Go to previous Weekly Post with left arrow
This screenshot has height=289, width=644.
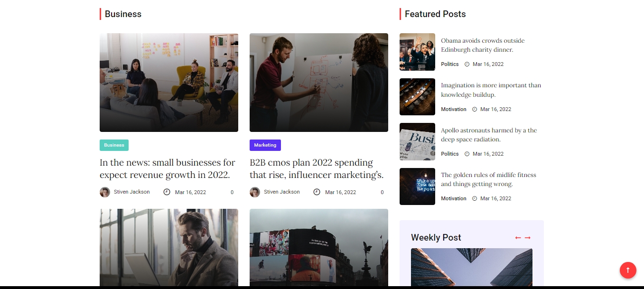pyautogui.click(x=518, y=238)
